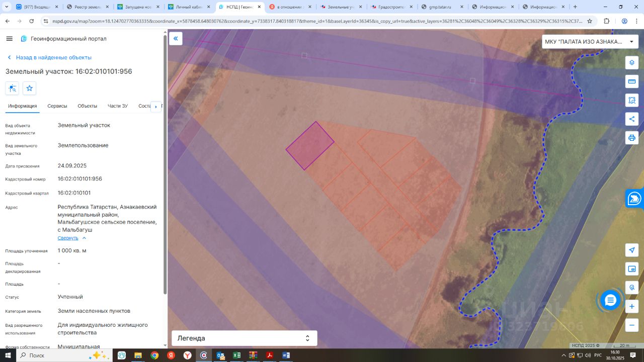The height and width of the screenshot is (362, 644).
Task: Open Google Chrome from the taskbar
Action: coord(154,355)
